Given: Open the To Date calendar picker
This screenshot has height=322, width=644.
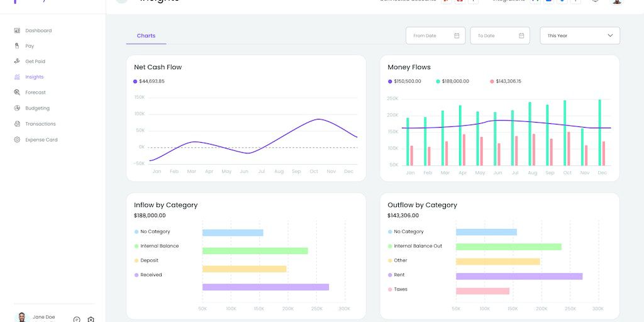Looking at the screenshot, I should click(x=521, y=36).
